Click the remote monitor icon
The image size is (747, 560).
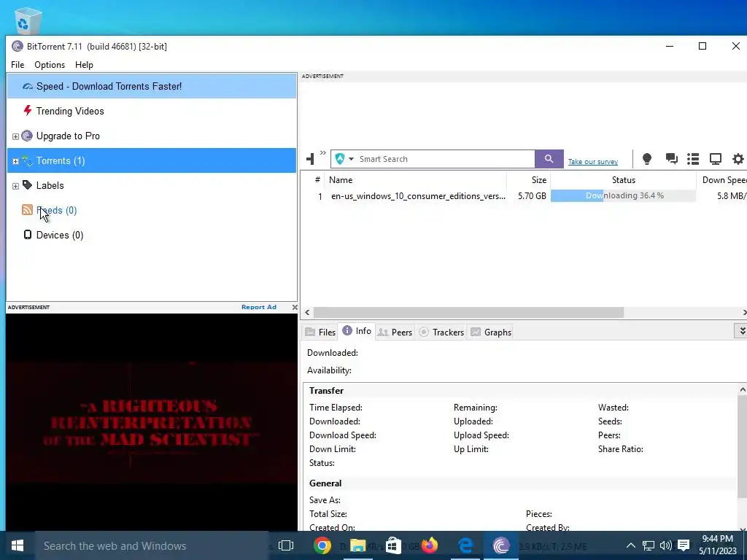tap(715, 159)
